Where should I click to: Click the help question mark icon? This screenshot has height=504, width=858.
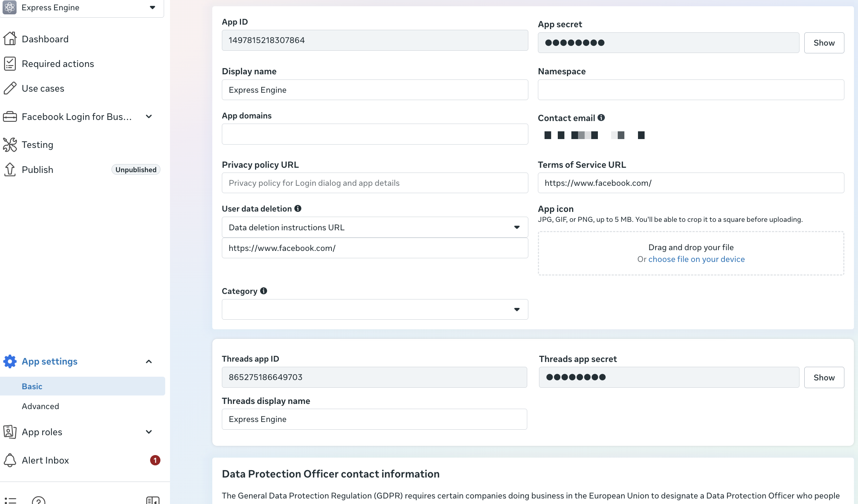39,500
